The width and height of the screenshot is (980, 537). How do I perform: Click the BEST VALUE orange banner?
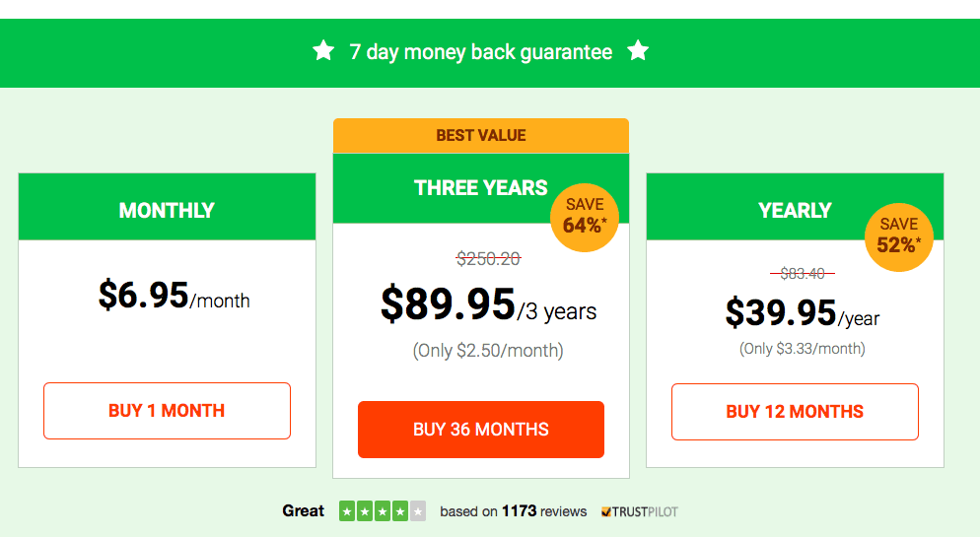(x=480, y=136)
